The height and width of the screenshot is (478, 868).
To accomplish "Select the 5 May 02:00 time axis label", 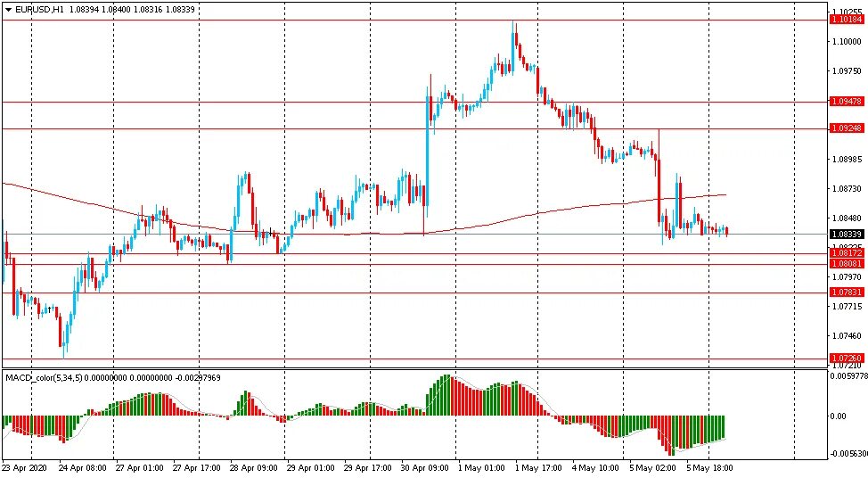I will pyautogui.click(x=652, y=468).
